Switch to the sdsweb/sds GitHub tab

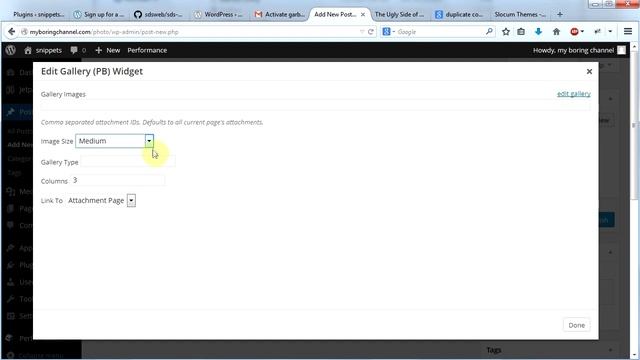click(159, 14)
